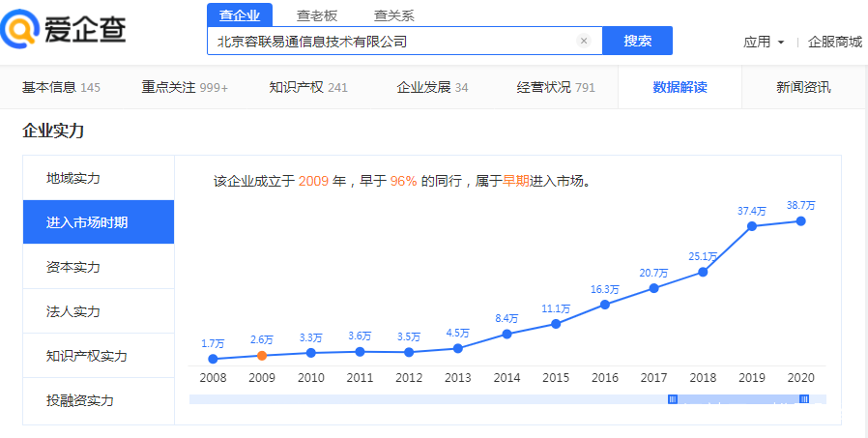Viewport: 868px width, 438px height.
Task: Open the 基本信息 section
Action: point(61,87)
